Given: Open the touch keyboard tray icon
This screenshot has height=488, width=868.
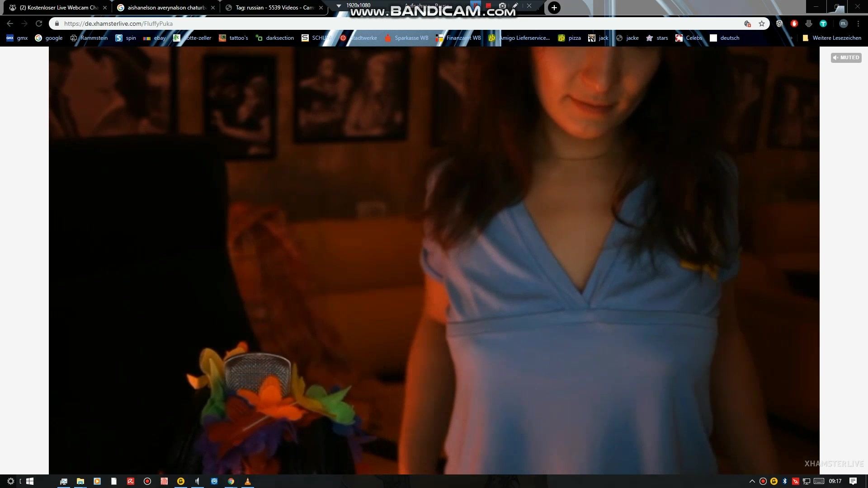Looking at the screenshot, I should [x=819, y=481].
